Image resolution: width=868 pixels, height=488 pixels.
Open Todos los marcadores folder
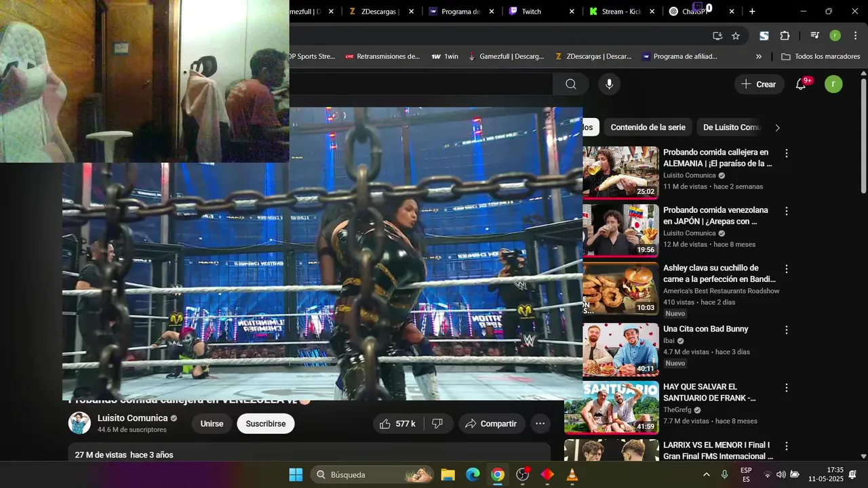click(821, 56)
